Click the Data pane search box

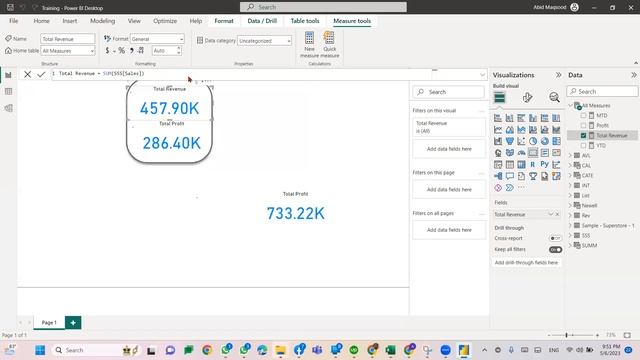click(602, 91)
